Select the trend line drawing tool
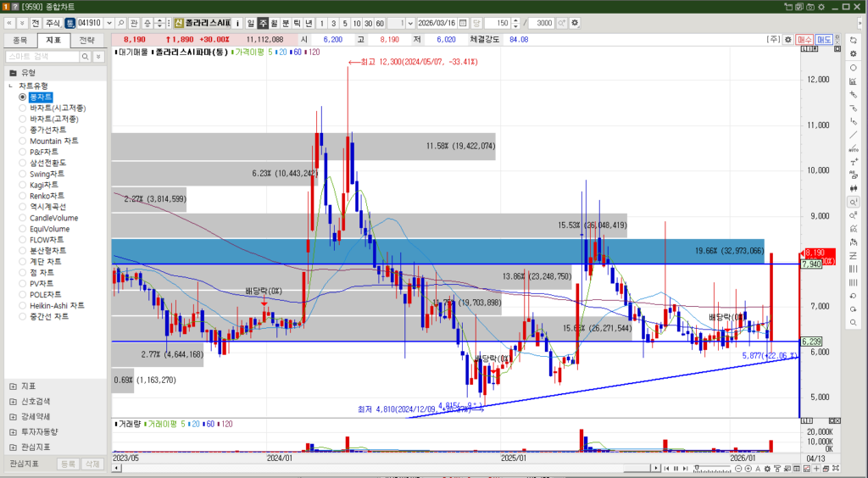The height and width of the screenshot is (478, 868). pyautogui.click(x=853, y=135)
